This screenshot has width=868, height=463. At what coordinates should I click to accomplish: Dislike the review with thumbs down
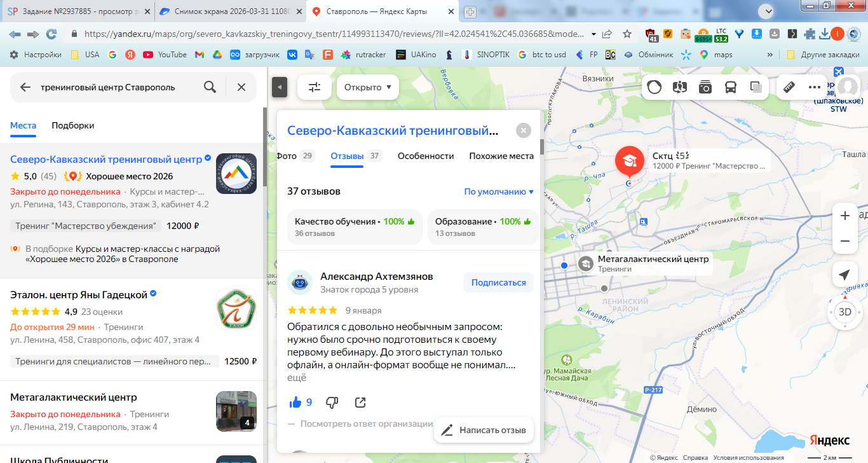332,402
